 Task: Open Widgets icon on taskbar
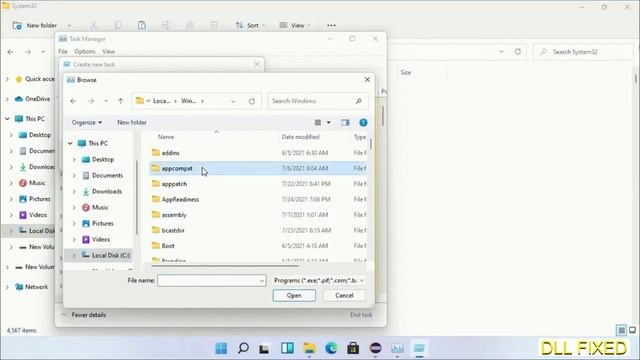(287, 348)
